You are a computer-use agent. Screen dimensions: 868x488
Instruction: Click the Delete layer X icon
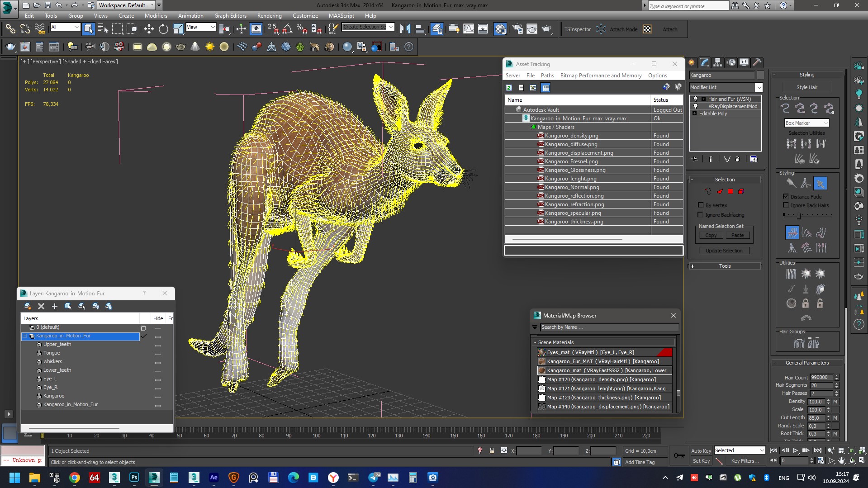41,306
